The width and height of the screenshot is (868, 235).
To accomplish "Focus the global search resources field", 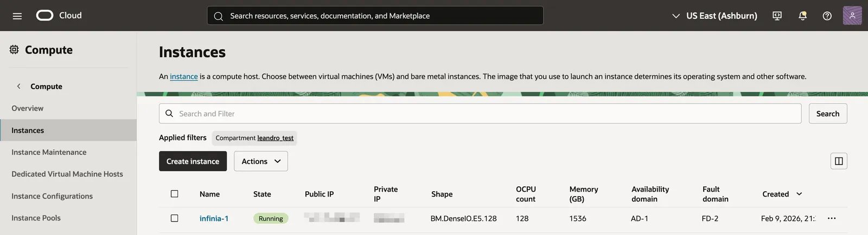I will pyautogui.click(x=375, y=16).
